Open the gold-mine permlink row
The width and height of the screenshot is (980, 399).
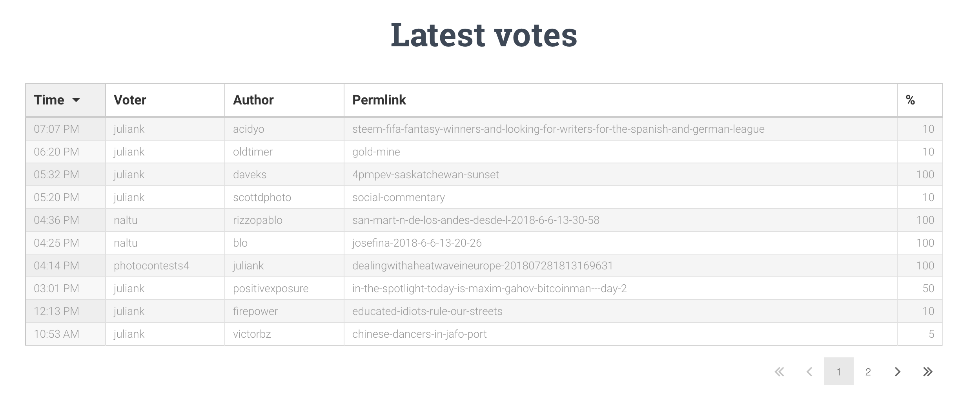pos(484,152)
